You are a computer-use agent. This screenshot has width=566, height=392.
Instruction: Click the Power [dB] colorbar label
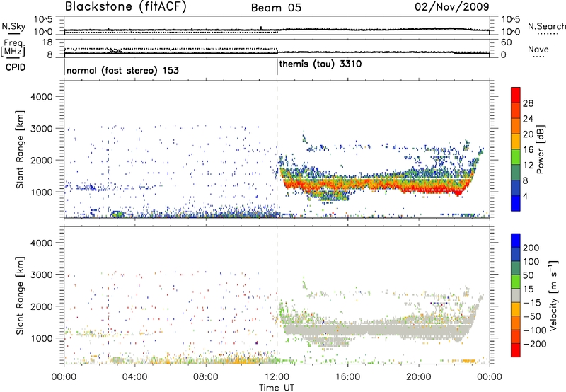coord(541,149)
